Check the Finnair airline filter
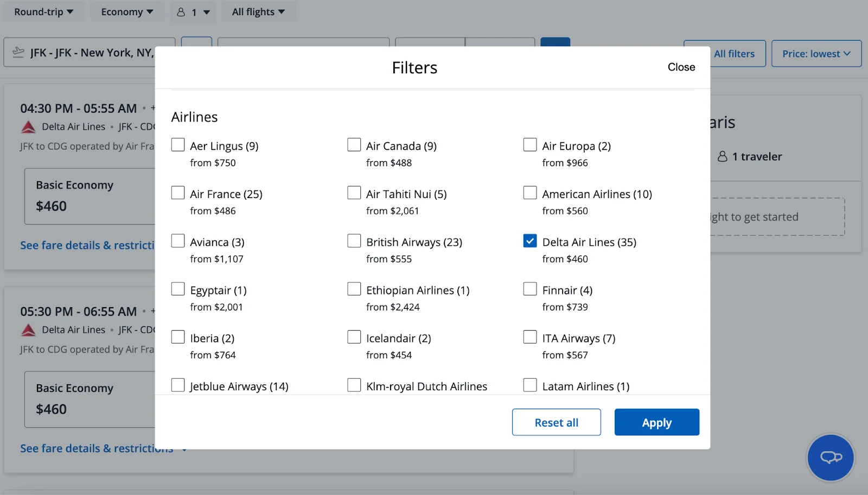Viewport: 868px width, 495px height. point(530,289)
